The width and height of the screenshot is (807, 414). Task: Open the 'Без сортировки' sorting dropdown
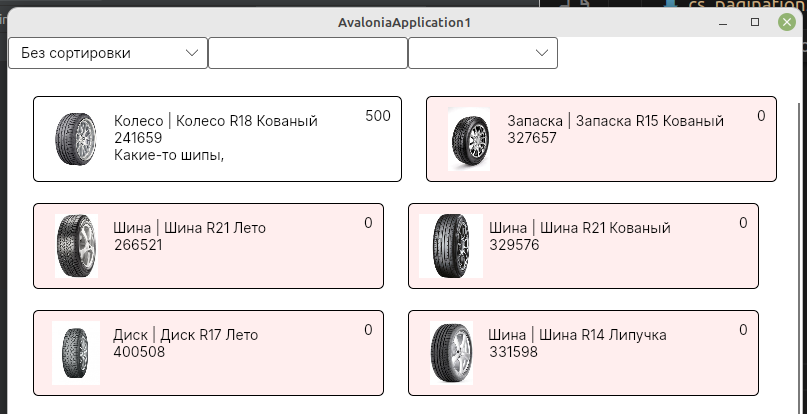[x=107, y=53]
